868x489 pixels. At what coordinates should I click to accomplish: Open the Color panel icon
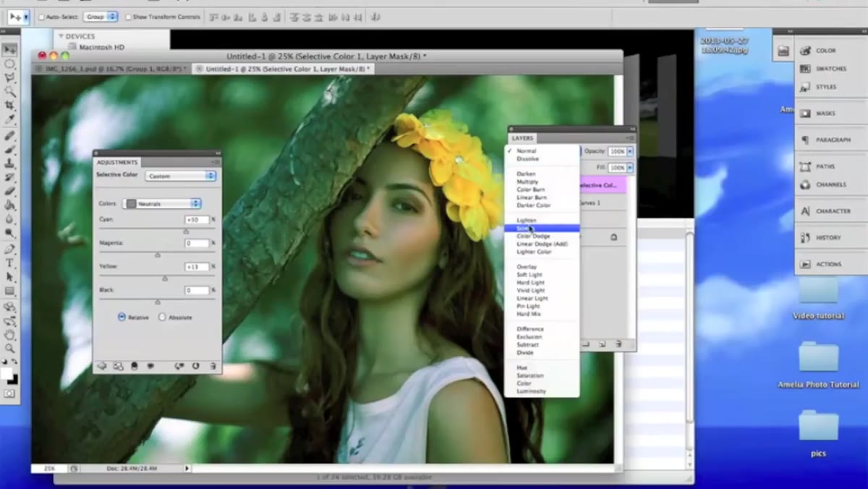point(806,51)
